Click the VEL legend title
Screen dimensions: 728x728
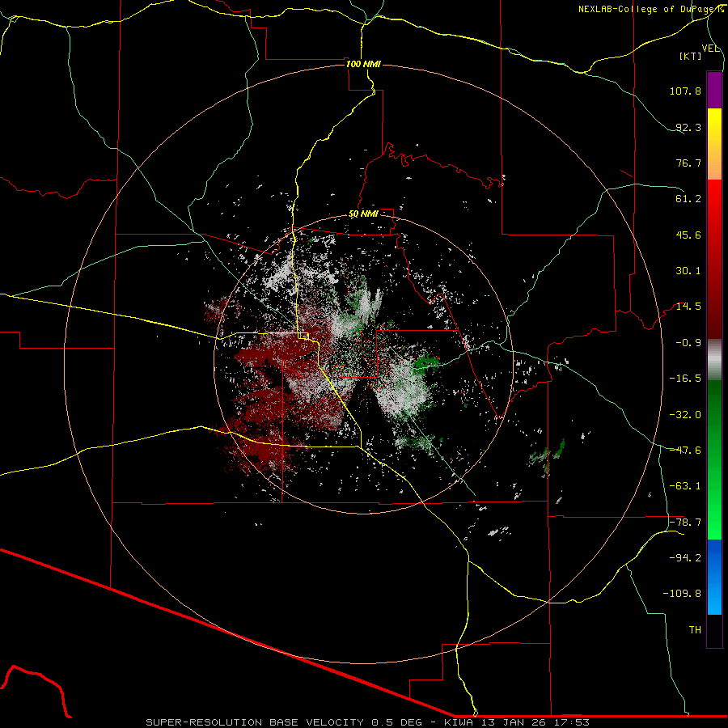click(x=711, y=49)
